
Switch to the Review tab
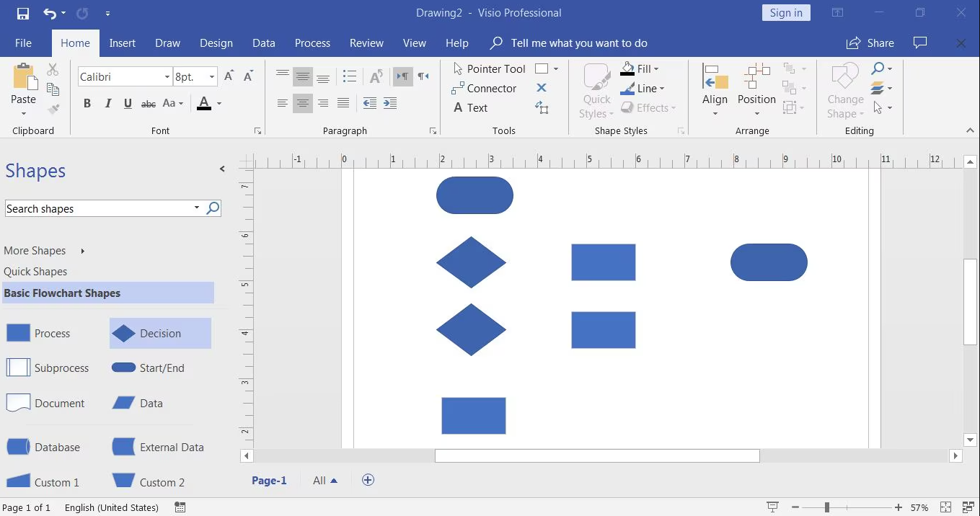click(366, 43)
